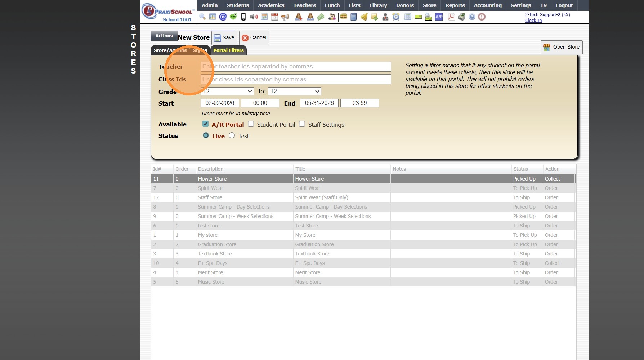The height and width of the screenshot is (360, 644).
Task: Click the green money bills icon
Action: (321, 17)
